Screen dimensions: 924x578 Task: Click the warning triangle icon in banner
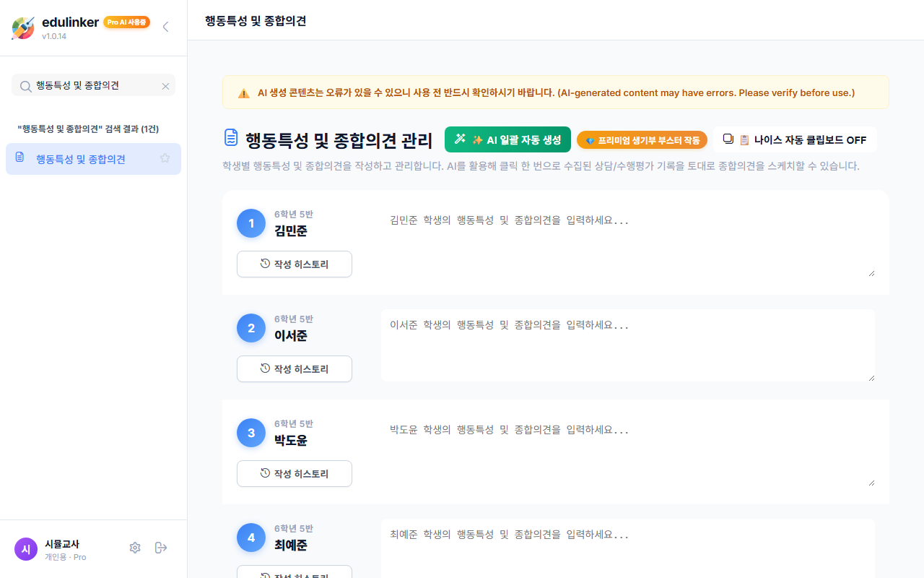click(x=244, y=93)
